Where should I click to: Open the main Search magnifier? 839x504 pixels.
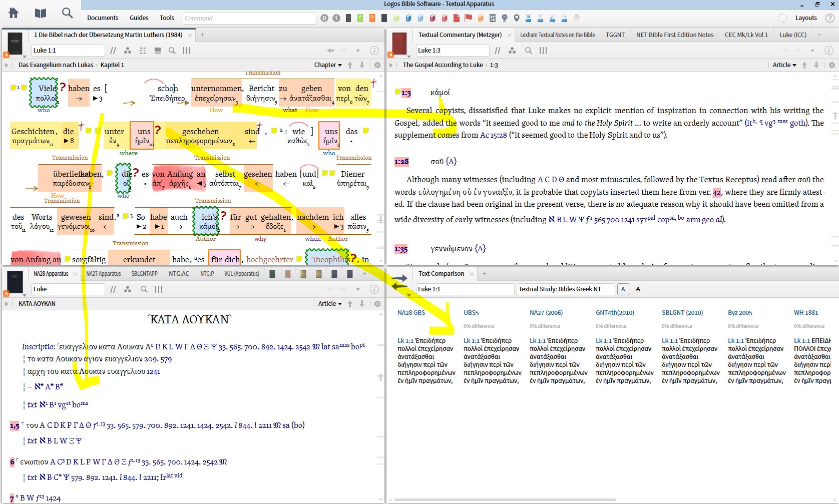(67, 13)
